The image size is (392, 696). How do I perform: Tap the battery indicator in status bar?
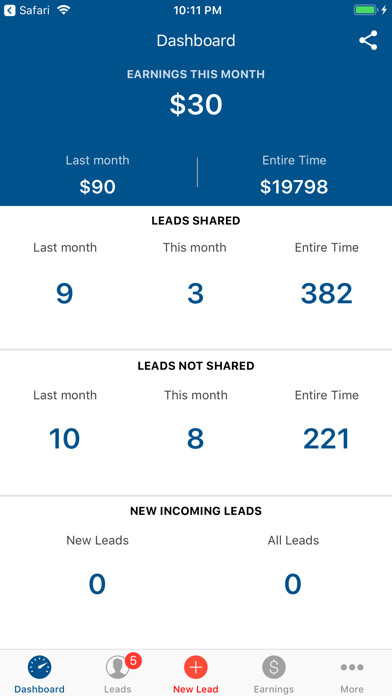point(366,10)
